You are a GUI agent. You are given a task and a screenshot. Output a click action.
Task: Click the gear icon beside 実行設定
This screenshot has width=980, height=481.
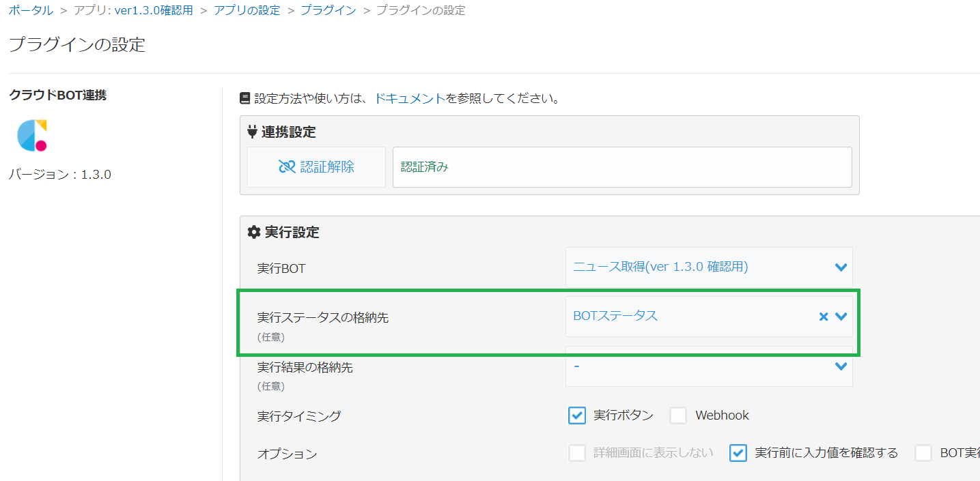click(x=253, y=233)
